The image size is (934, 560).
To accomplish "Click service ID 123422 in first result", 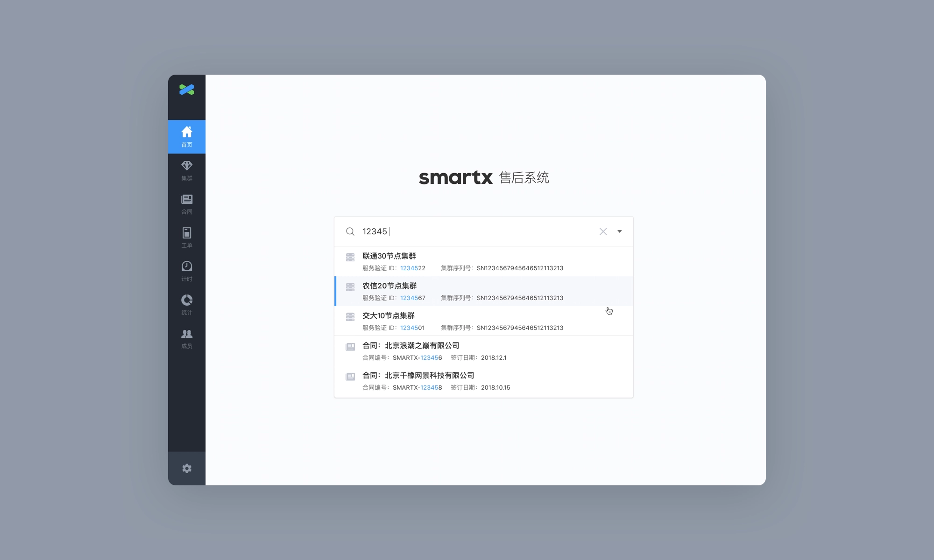I will 412,268.
